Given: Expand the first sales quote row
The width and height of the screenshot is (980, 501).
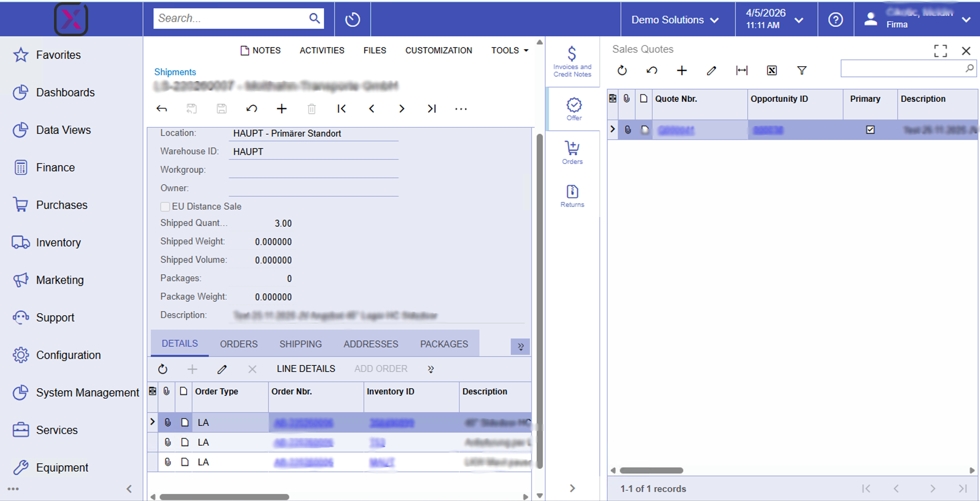Looking at the screenshot, I should coord(612,130).
